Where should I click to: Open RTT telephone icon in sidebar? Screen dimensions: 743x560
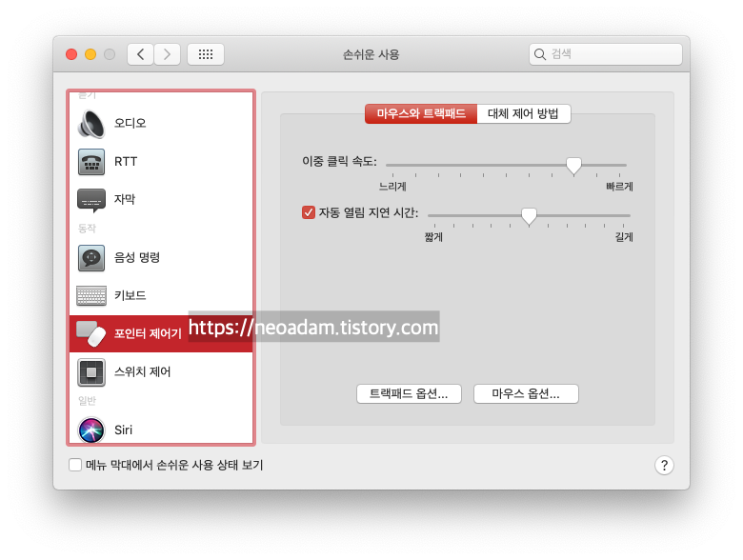click(91, 162)
